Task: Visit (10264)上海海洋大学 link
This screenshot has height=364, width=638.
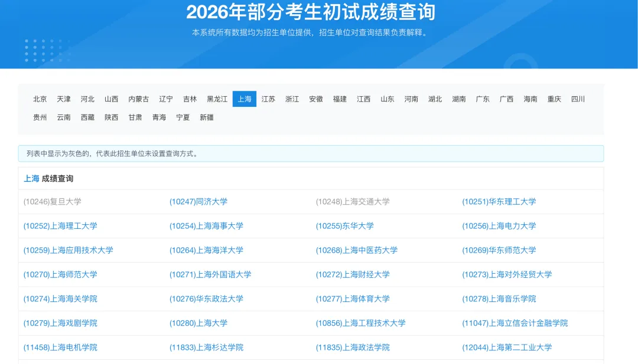Action: coord(206,250)
